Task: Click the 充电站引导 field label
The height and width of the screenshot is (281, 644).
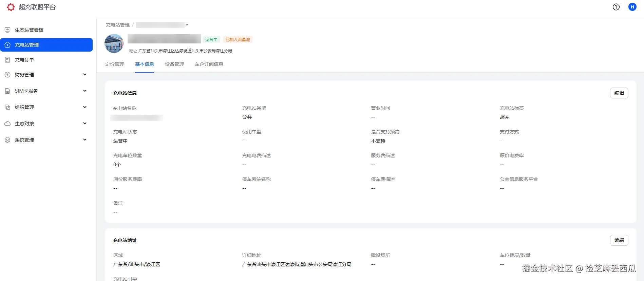Action: point(125,279)
